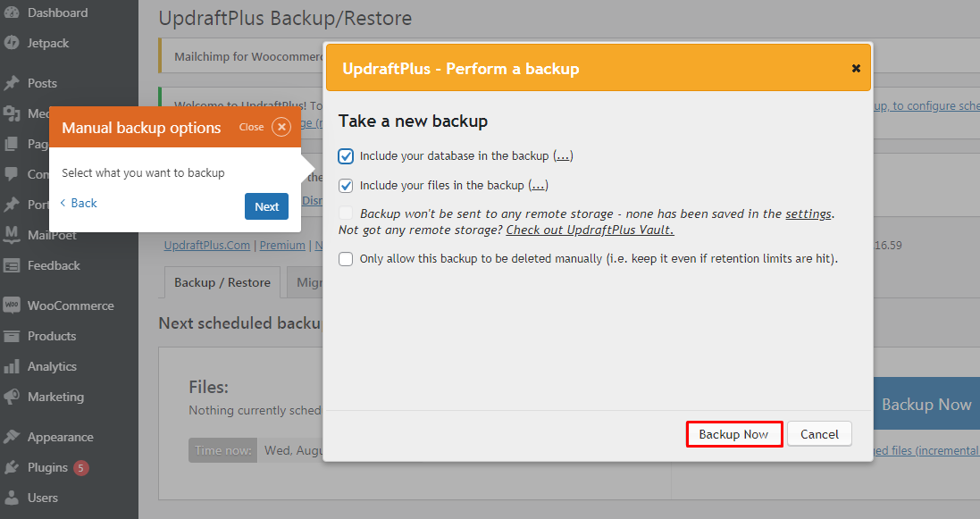This screenshot has height=519, width=980.
Task: Open the settings link in dialog
Action: coord(808,213)
